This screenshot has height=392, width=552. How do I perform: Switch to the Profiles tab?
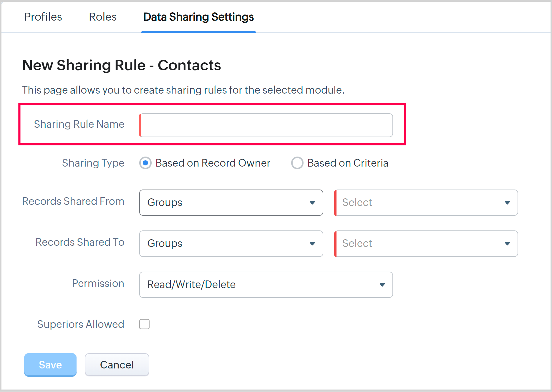click(43, 17)
